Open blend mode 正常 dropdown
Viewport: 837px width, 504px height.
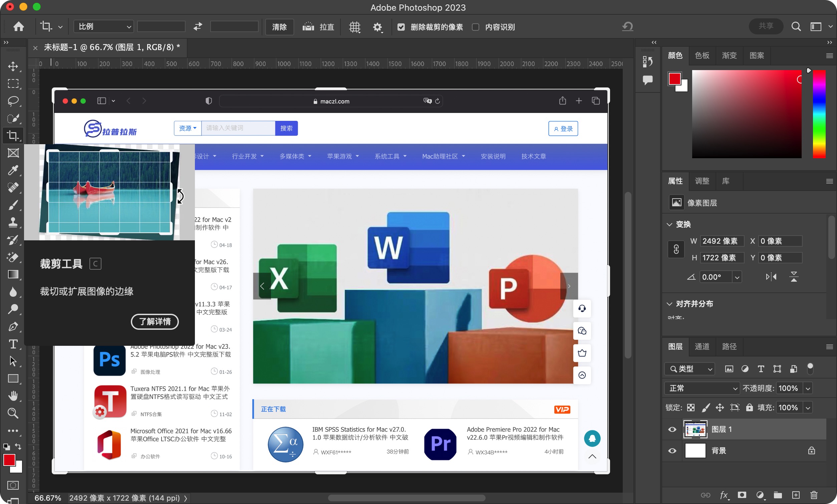702,388
